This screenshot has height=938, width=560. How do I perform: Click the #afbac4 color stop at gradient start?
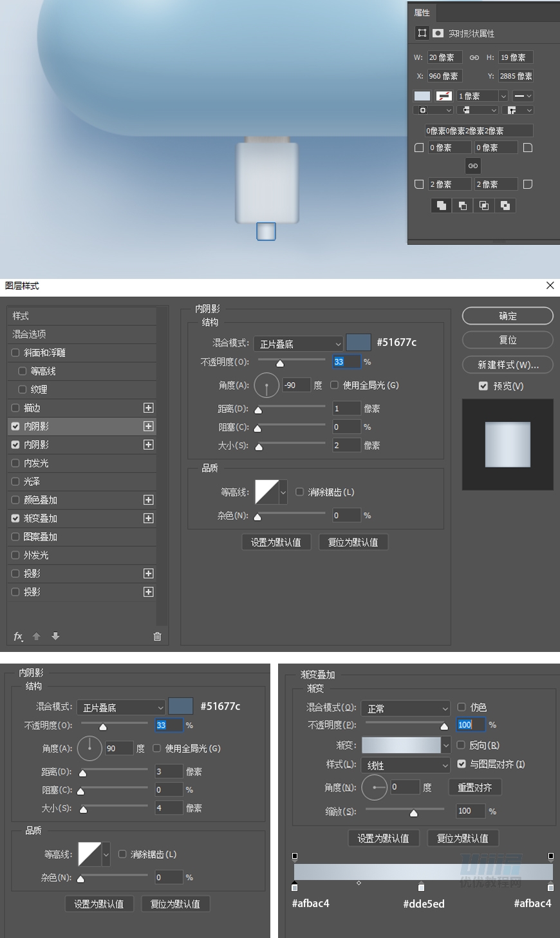click(295, 886)
